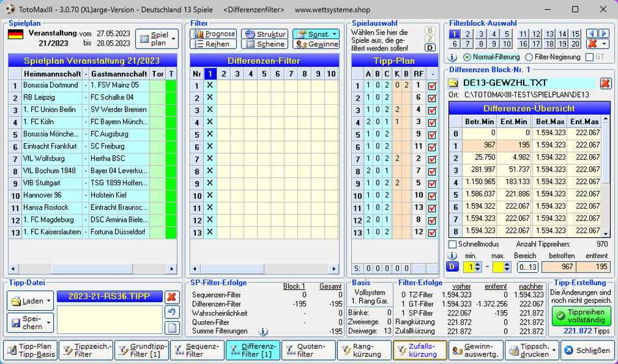The height and width of the screenshot is (364, 618).
Task: Show info for Filterblock-Auswahl
Action: point(452,57)
